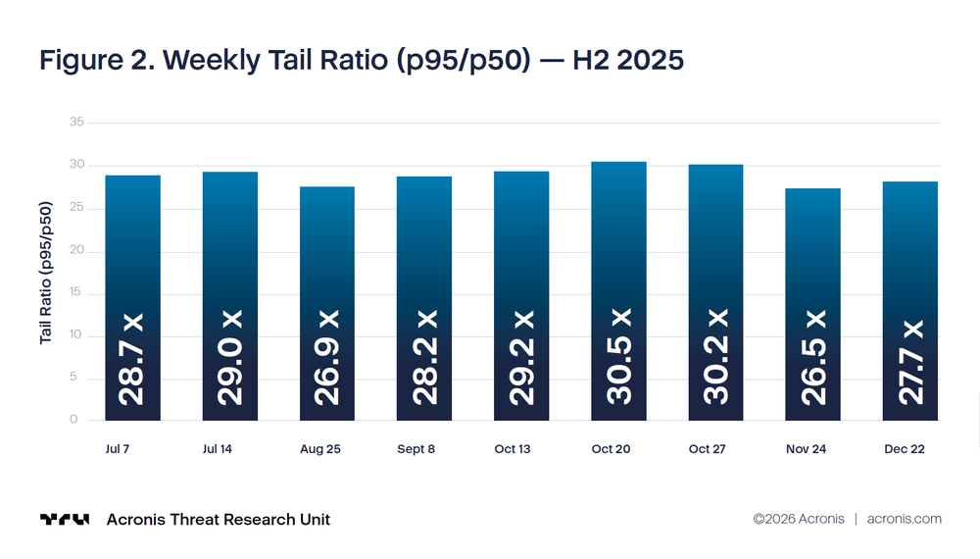
Task: Click the y-axis value 10
Action: tap(75, 334)
